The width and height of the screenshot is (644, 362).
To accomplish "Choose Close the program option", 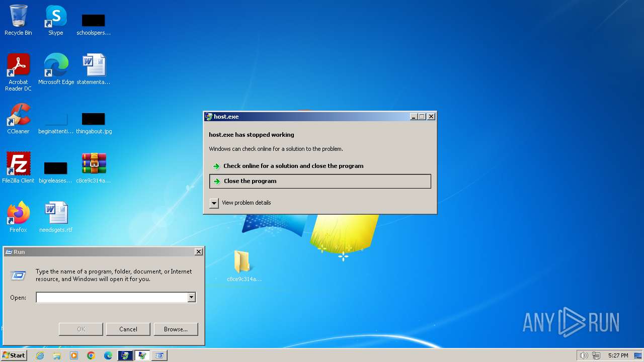I will 320,181.
